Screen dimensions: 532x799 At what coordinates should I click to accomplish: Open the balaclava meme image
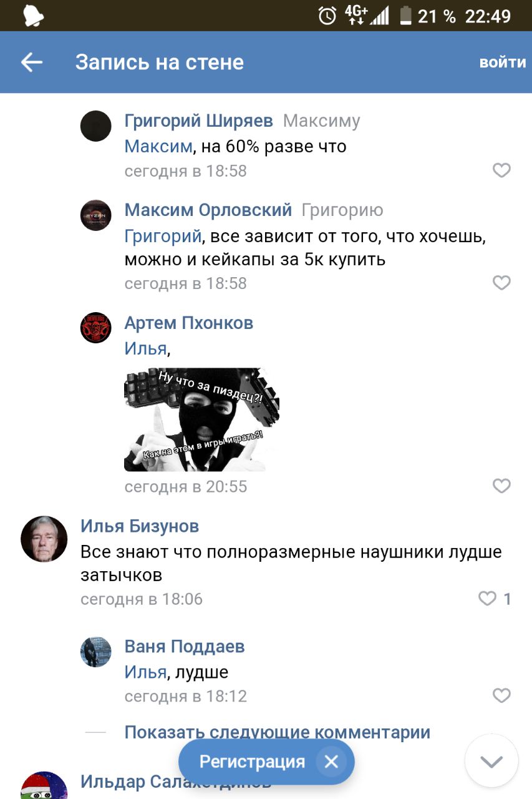(201, 419)
